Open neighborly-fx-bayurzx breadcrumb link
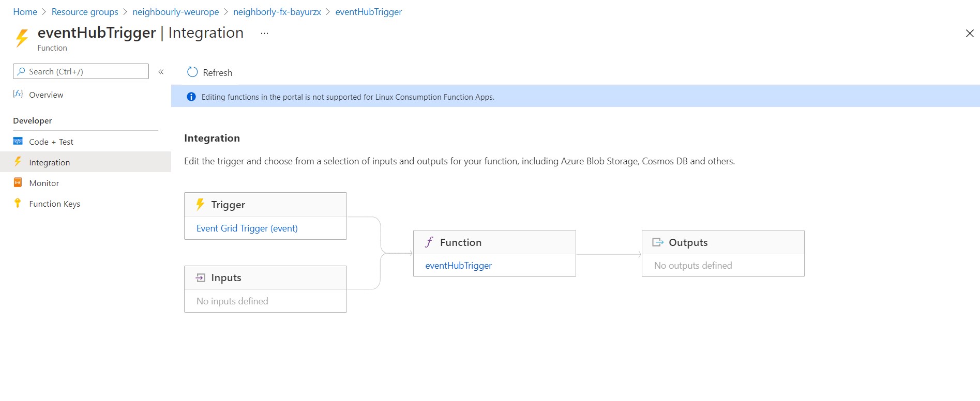980x401 pixels. click(x=277, y=12)
